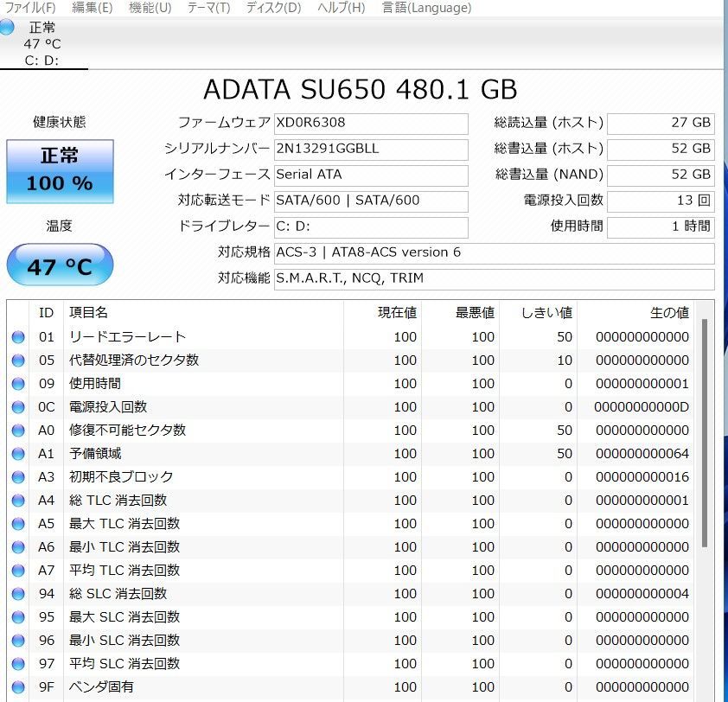
Task: Click the 最悪値 column header
Action: click(x=461, y=313)
